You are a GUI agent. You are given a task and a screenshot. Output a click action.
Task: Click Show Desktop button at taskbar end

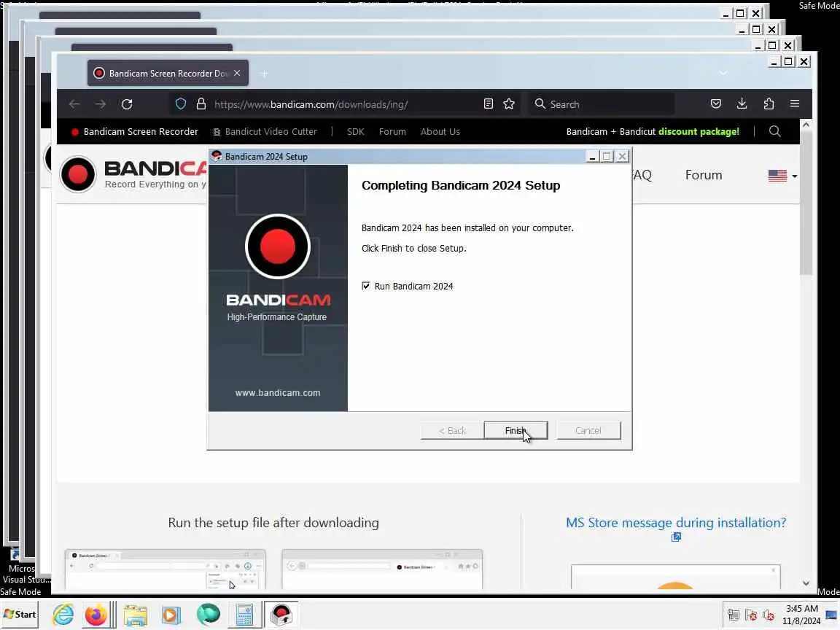click(x=832, y=615)
